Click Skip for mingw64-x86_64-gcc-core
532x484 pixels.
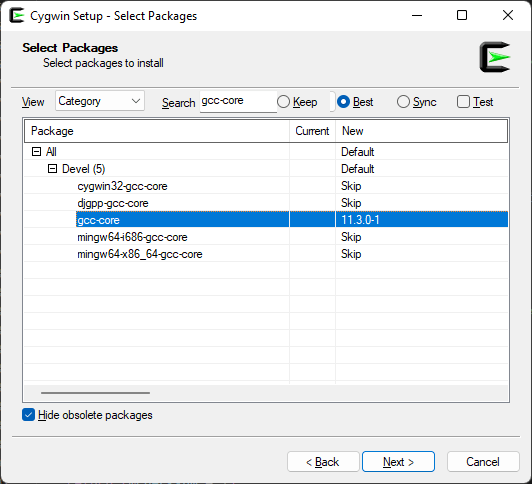point(351,254)
